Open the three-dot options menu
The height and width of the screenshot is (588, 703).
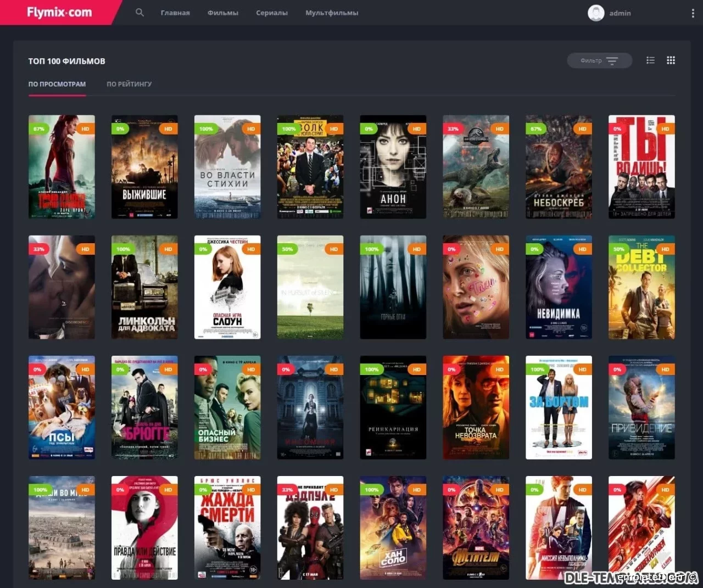[x=693, y=13]
